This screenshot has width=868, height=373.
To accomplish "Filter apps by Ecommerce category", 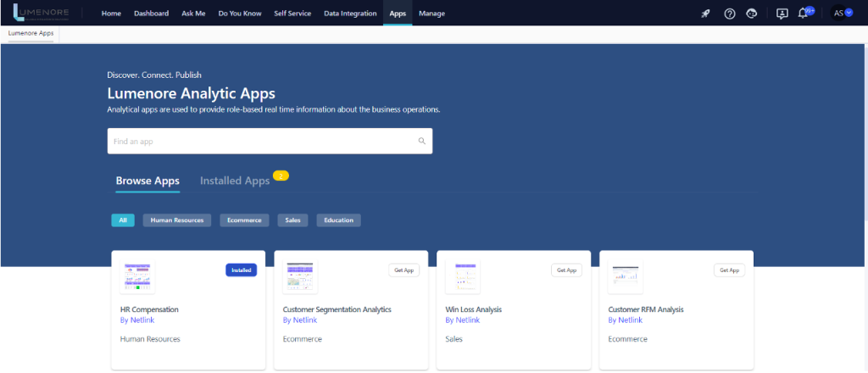I will point(245,220).
